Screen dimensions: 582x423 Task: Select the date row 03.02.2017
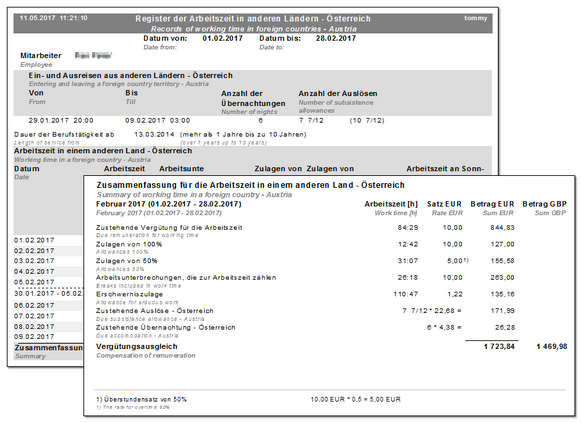34,261
